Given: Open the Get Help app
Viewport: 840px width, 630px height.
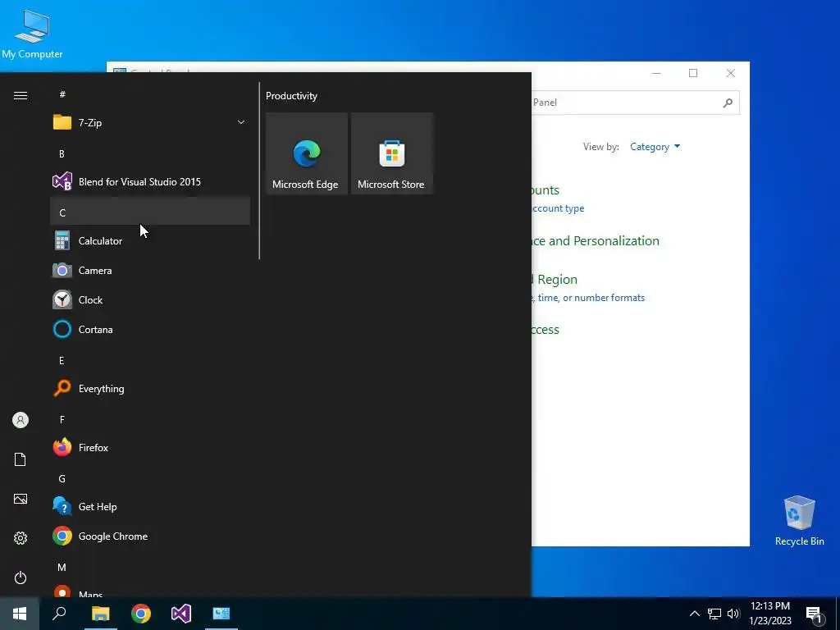Looking at the screenshot, I should coord(150,506).
